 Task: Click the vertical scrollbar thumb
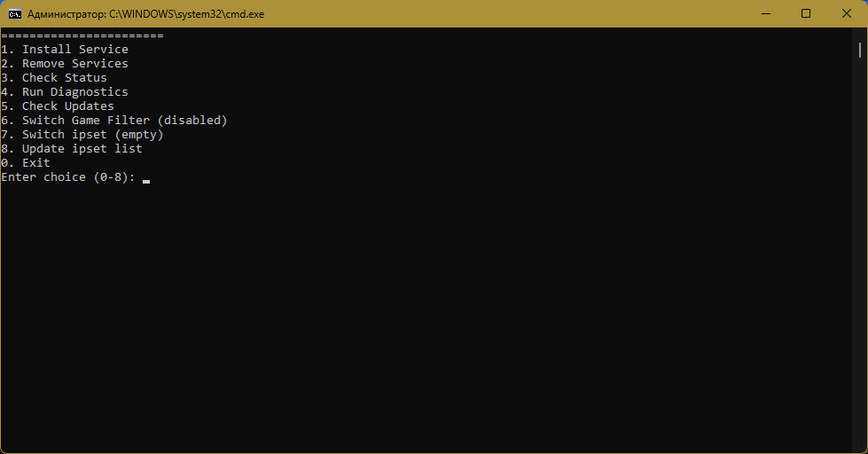pyautogui.click(x=860, y=50)
